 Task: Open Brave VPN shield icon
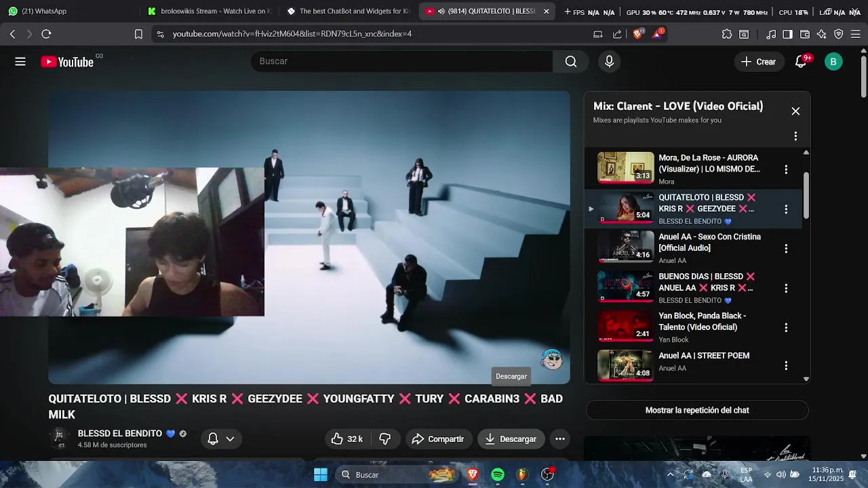coord(839,34)
